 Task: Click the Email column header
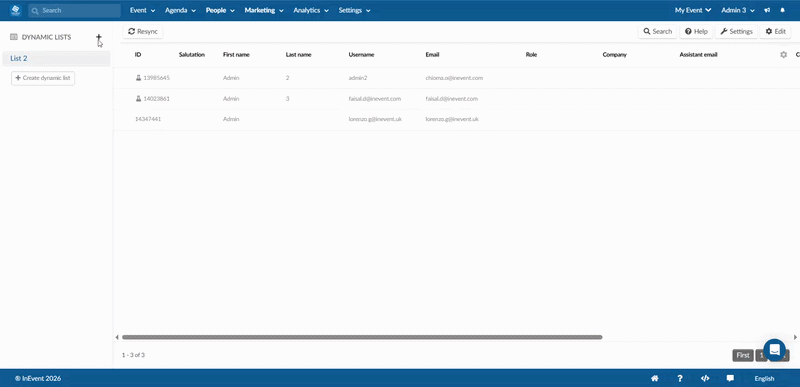(x=432, y=55)
